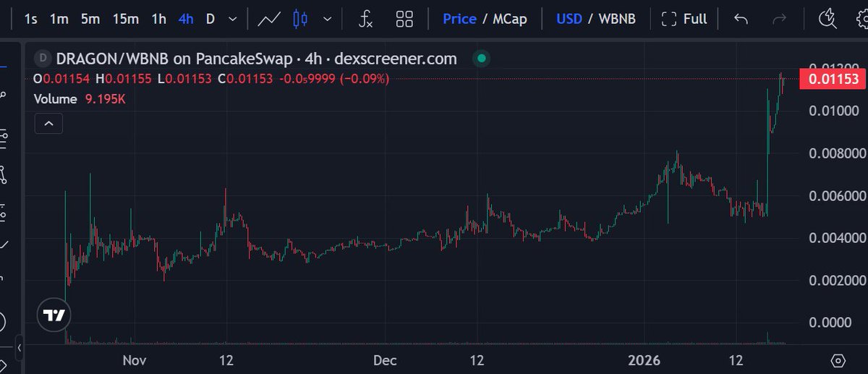Switch to the daily D timeframe
This screenshot has width=868, height=374.
point(210,19)
